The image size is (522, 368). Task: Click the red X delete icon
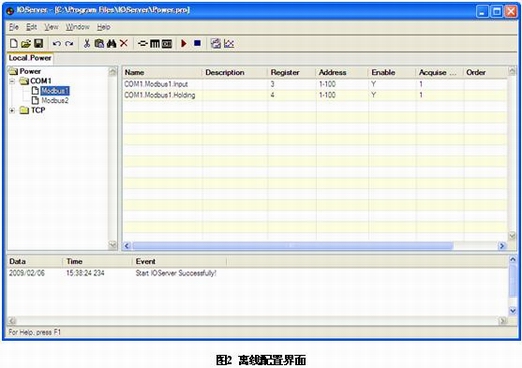124,43
